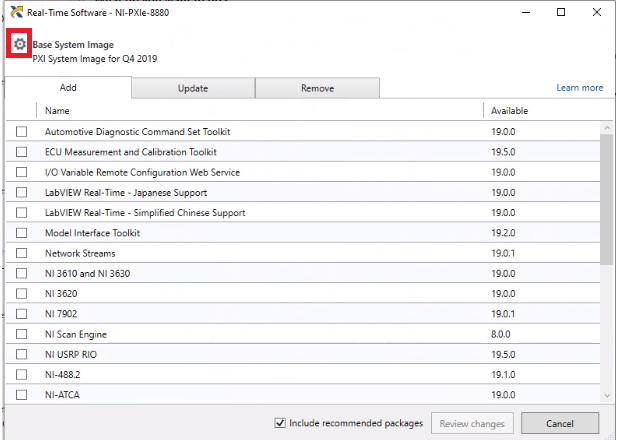The height and width of the screenshot is (440, 617).
Task: Switch to the Remove tab
Action: pyautogui.click(x=317, y=88)
